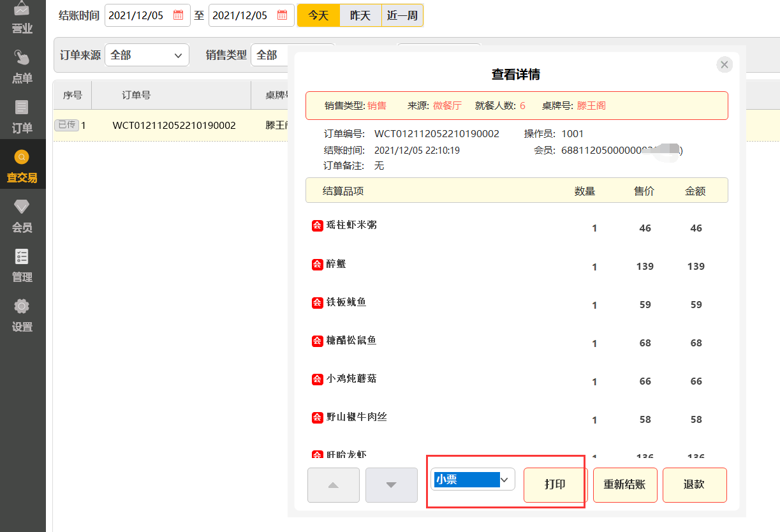Click the 重新结账 button
This screenshot has width=780, height=532.
click(625, 485)
